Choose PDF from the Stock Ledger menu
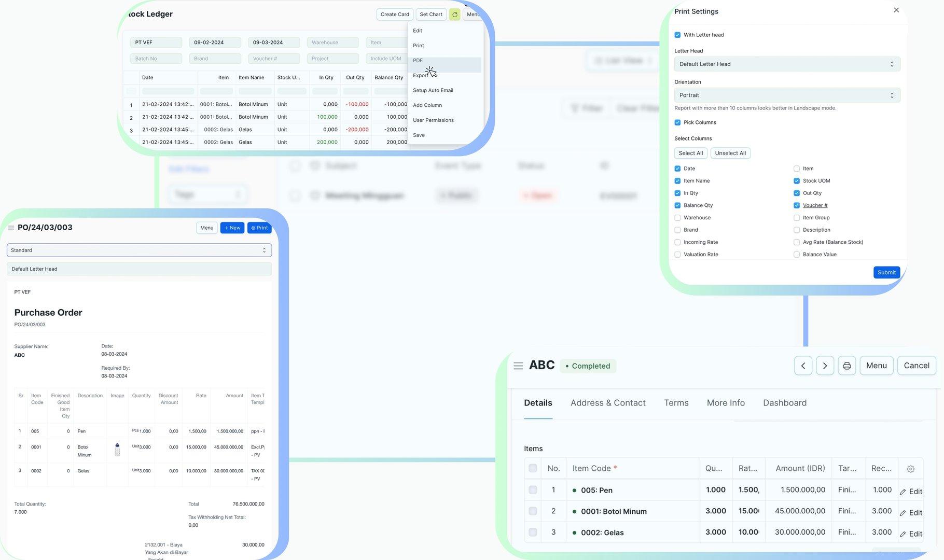Viewport: 944px width, 560px height. 418,61
